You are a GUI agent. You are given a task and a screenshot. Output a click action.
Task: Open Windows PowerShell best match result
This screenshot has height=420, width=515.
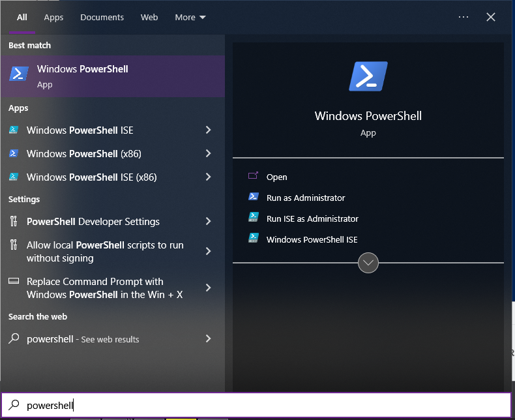tap(113, 76)
